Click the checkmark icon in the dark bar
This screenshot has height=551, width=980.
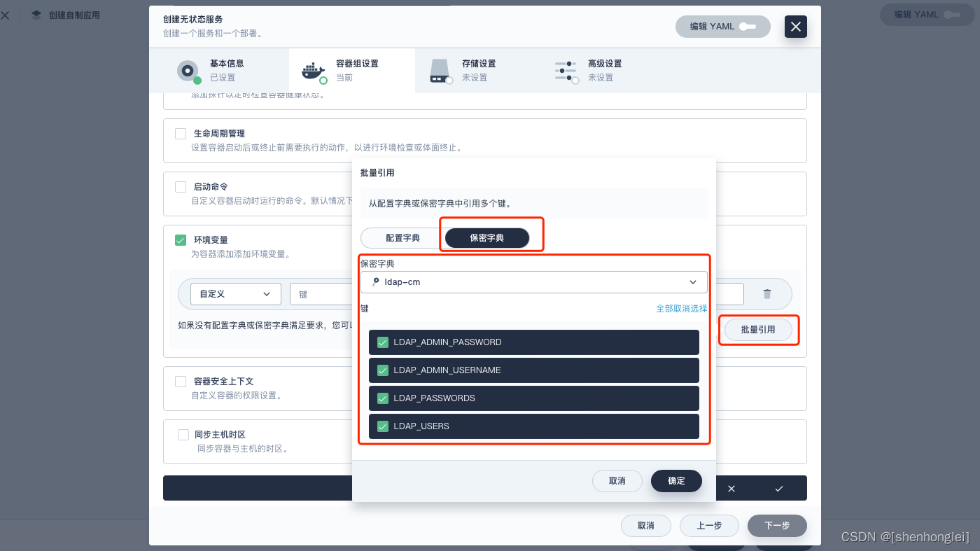(779, 489)
